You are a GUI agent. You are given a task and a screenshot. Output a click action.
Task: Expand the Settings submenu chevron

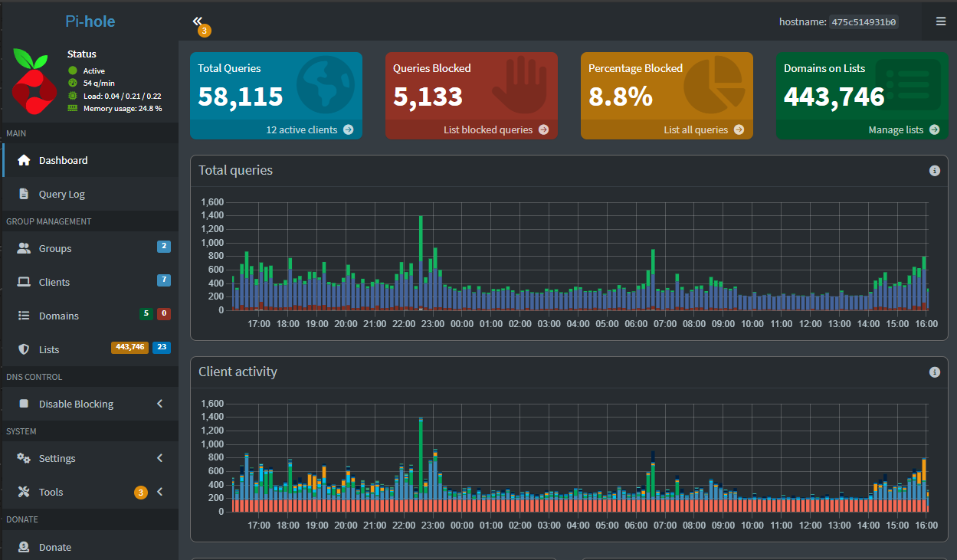point(159,457)
